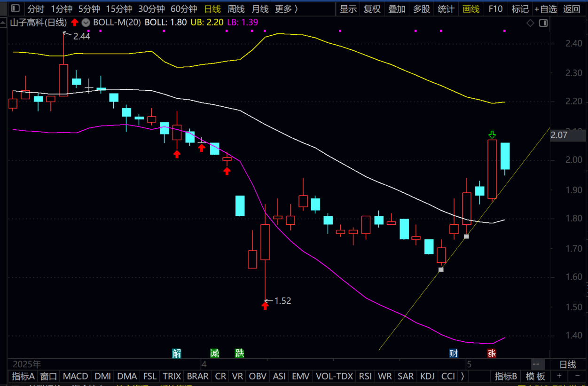Switch indicator to TRIX
The image size is (588, 386).
pyautogui.click(x=172, y=376)
